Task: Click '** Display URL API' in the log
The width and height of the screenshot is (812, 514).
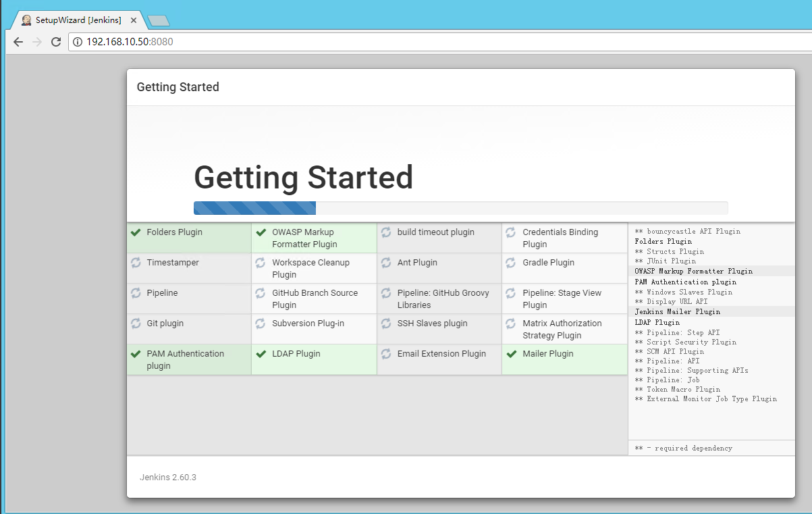Action: coord(672,302)
